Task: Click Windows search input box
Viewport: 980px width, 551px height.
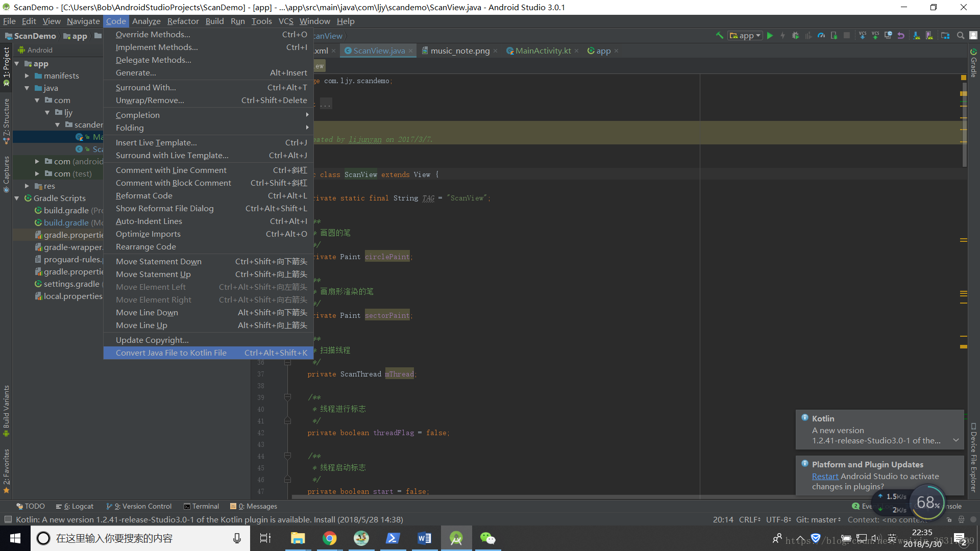Action: click(140, 538)
